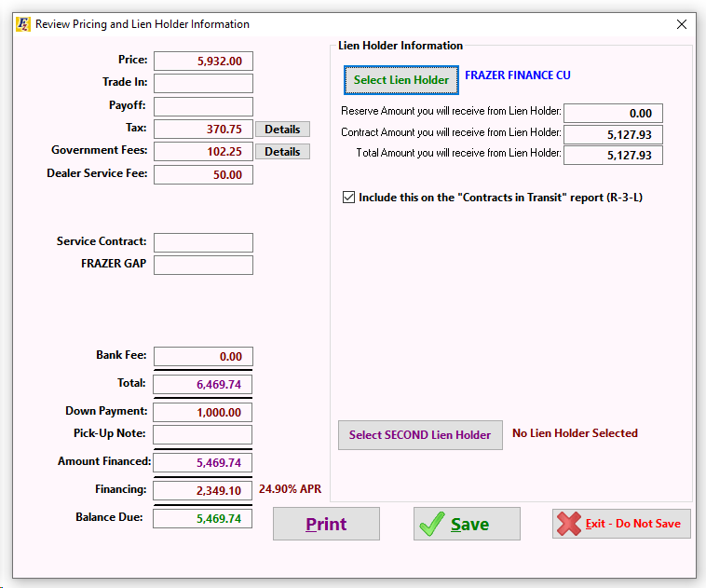The width and height of the screenshot is (706, 588).
Task: Click the red X Exit icon
Action: coord(569,524)
